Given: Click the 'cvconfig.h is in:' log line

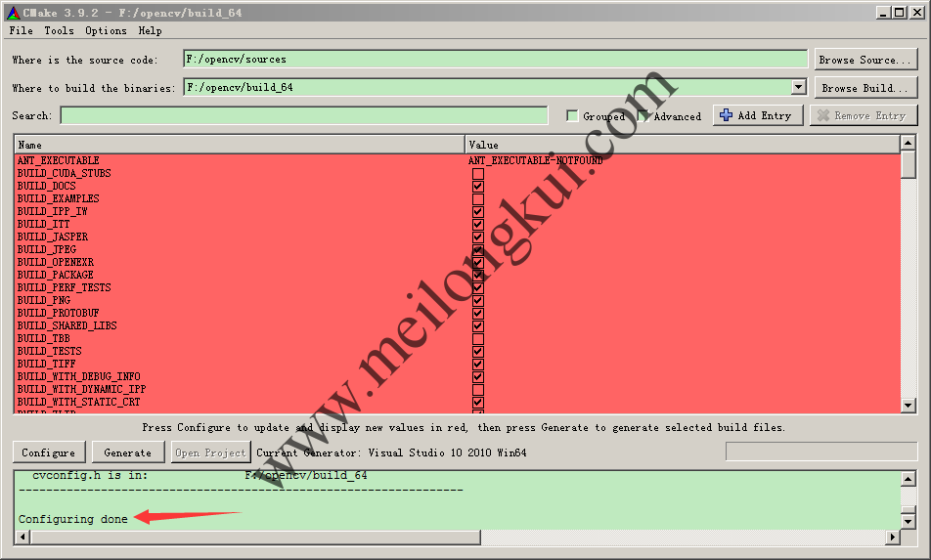Looking at the screenshot, I should click(199, 475).
